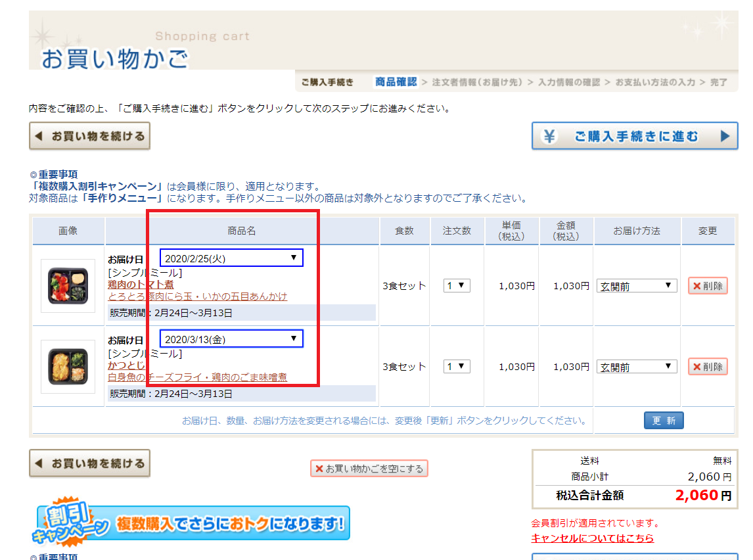Open delivery date dropdown showing 2020/2/25(火)
753x560 pixels.
[231, 258]
